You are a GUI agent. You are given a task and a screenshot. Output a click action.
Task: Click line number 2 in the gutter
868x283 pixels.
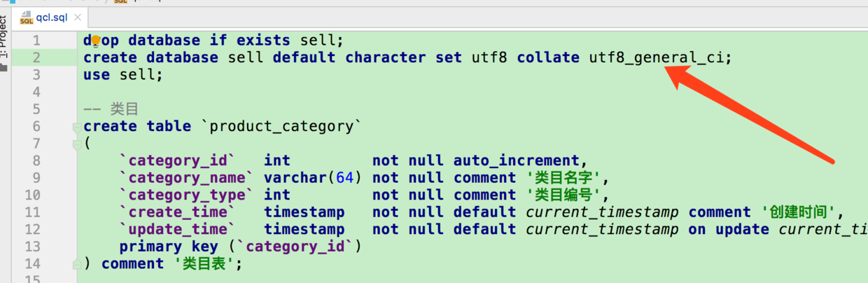36,57
